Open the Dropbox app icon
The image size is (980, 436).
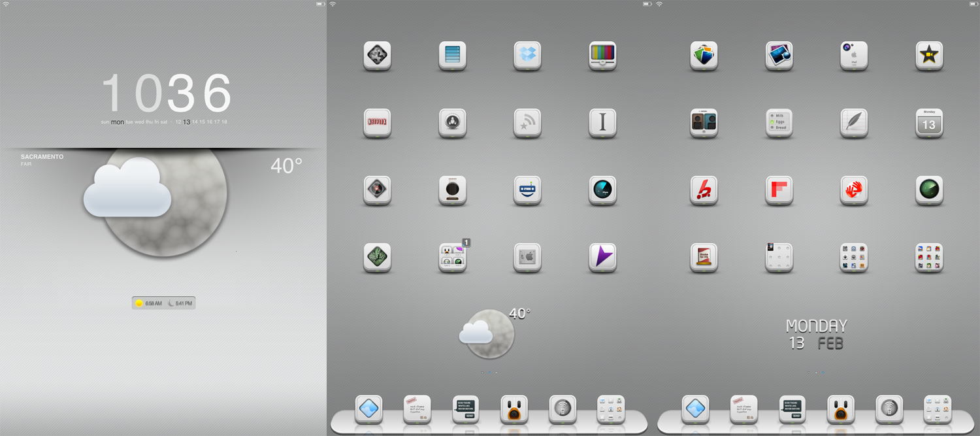[527, 56]
